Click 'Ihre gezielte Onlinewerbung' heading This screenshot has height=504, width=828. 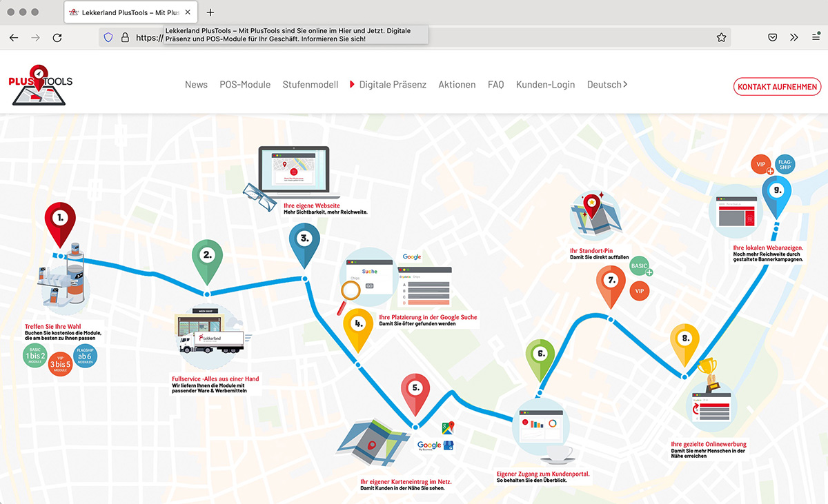(x=709, y=444)
